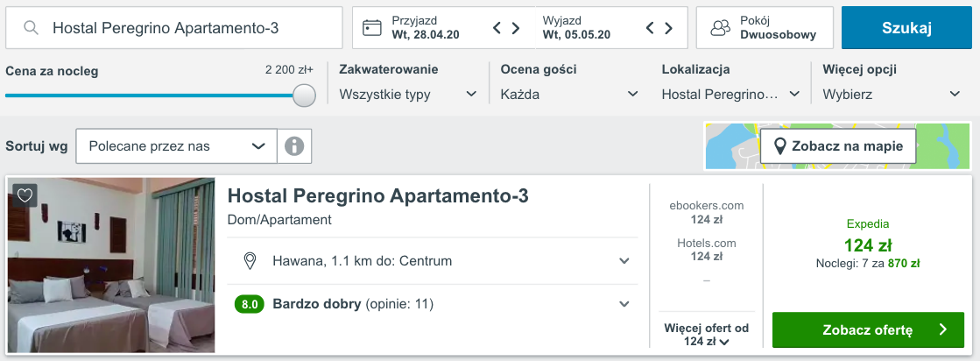Click the location pin icon next to Hawana
The image size is (980, 361).
[250, 261]
